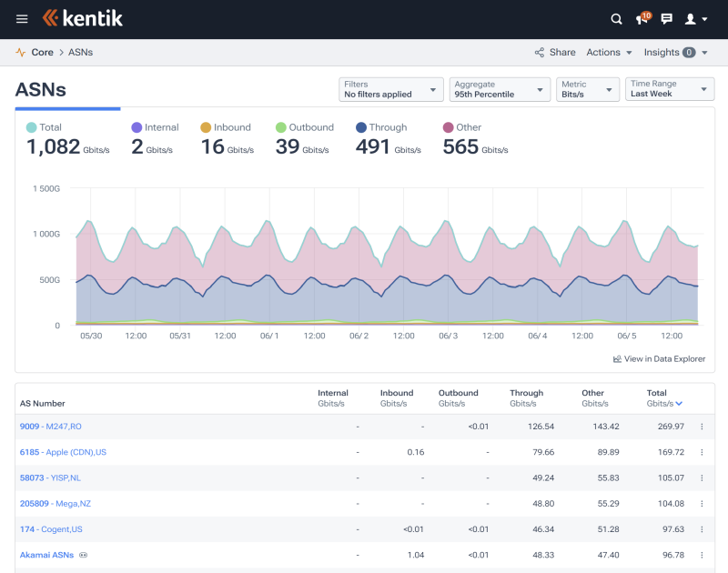This screenshot has height=573, width=728.
Task: Expand the Insights menu
Action: point(675,53)
